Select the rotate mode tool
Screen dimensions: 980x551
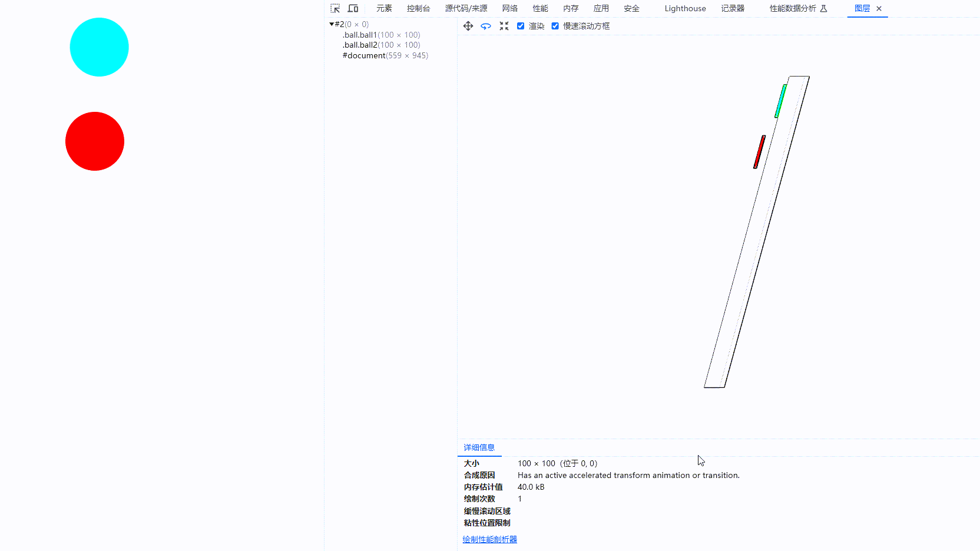[x=486, y=26]
